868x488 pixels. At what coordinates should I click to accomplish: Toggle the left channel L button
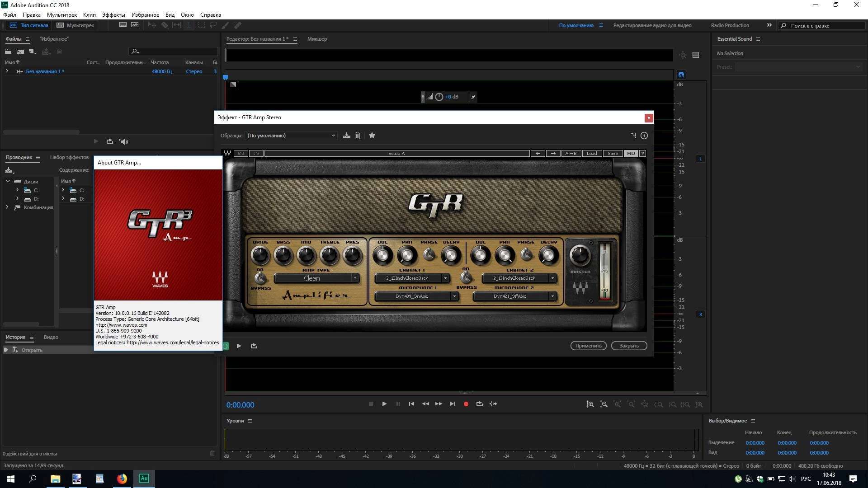[701, 159]
